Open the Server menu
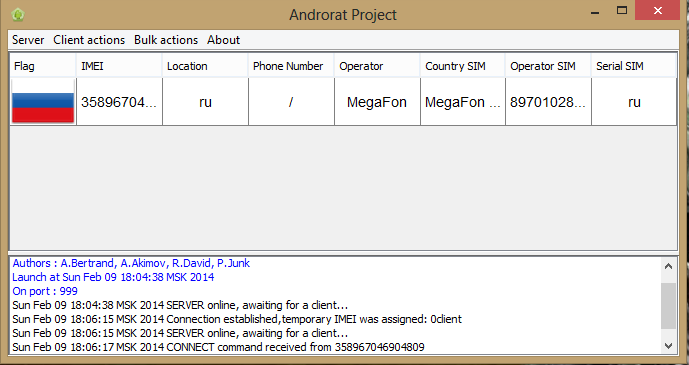The width and height of the screenshot is (689, 365). click(28, 40)
